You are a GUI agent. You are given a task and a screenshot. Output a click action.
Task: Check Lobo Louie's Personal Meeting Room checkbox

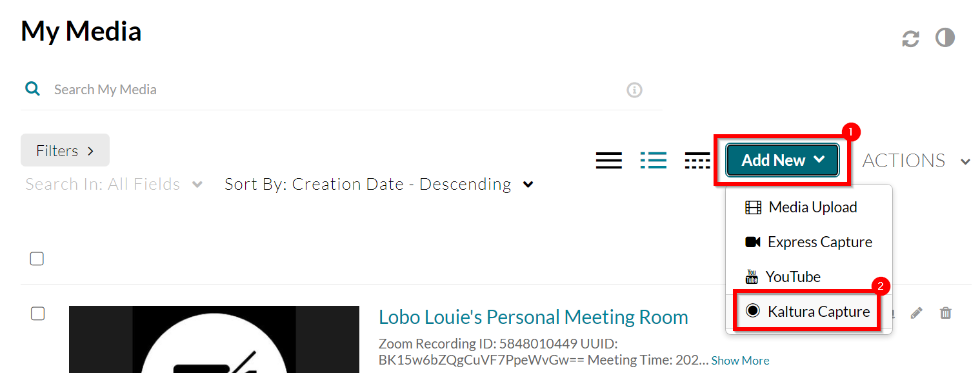(38, 314)
